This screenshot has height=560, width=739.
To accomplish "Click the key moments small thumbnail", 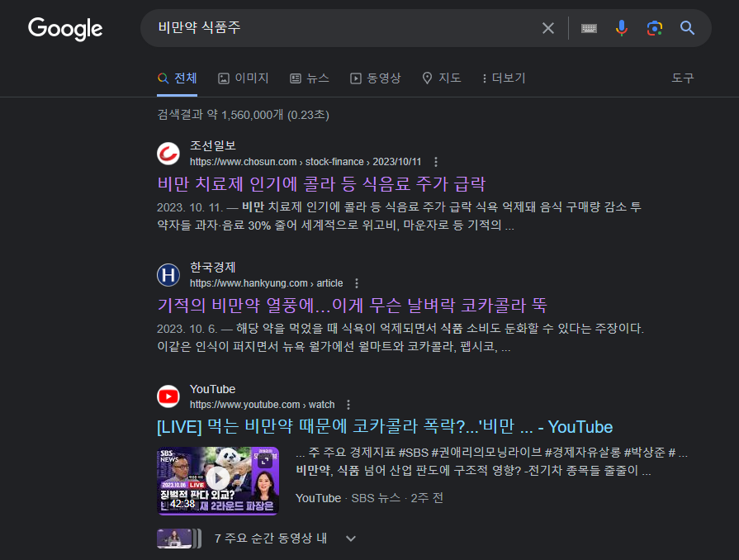I will pos(179,539).
